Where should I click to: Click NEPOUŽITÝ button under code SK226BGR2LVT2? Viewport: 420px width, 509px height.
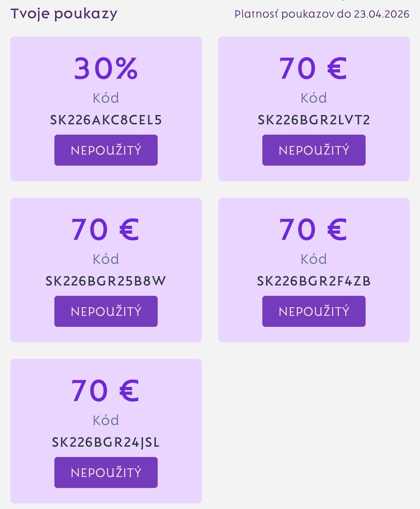[314, 150]
